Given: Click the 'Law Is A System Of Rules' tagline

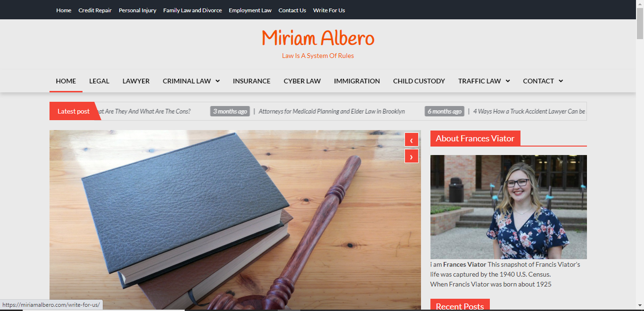Looking at the screenshot, I should (x=318, y=56).
